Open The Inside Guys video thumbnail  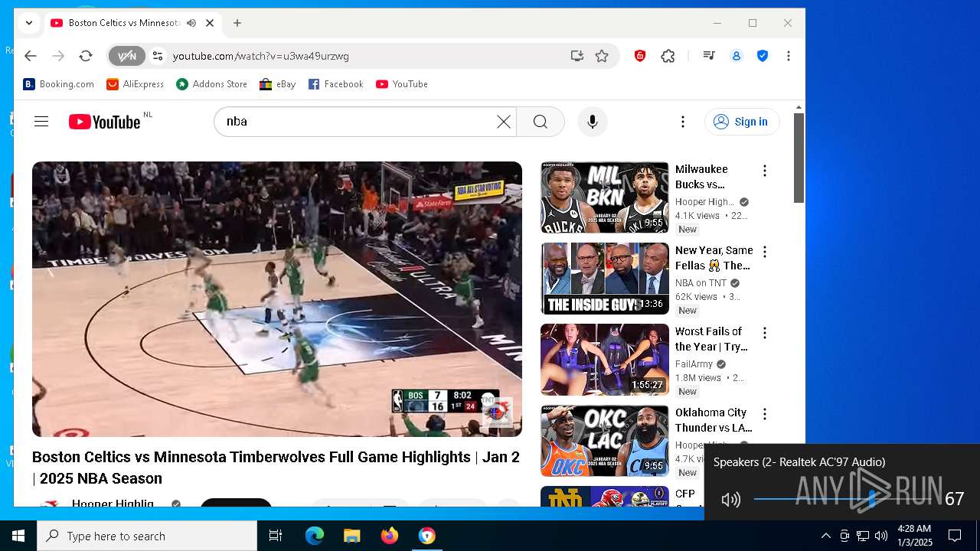coord(605,279)
